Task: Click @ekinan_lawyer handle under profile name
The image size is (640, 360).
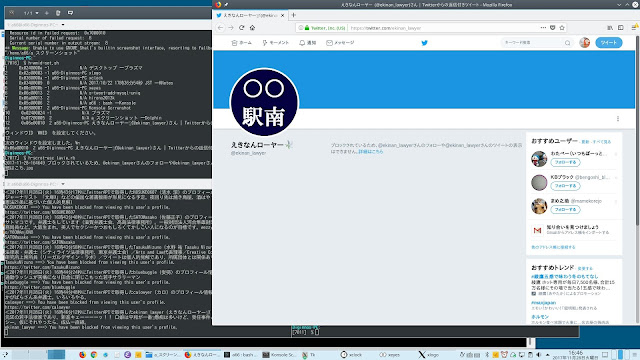Action: coord(248,153)
